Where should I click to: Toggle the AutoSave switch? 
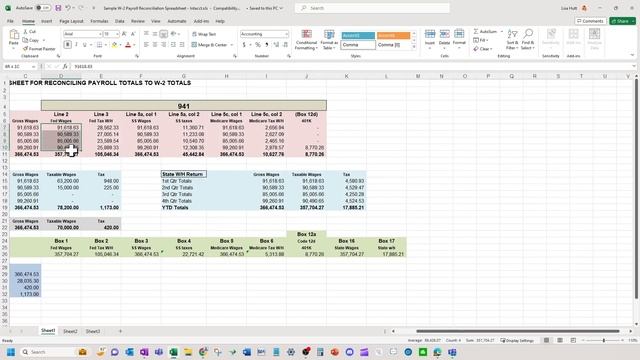[42, 8]
